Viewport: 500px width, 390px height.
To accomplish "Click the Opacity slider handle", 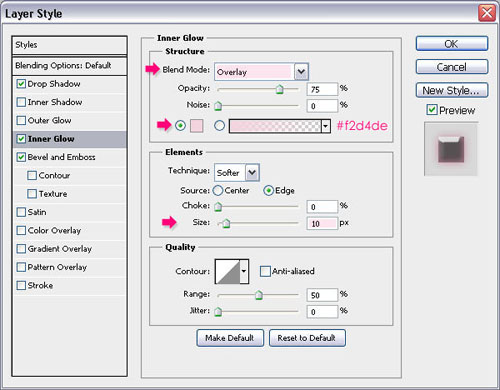I will tap(279, 89).
